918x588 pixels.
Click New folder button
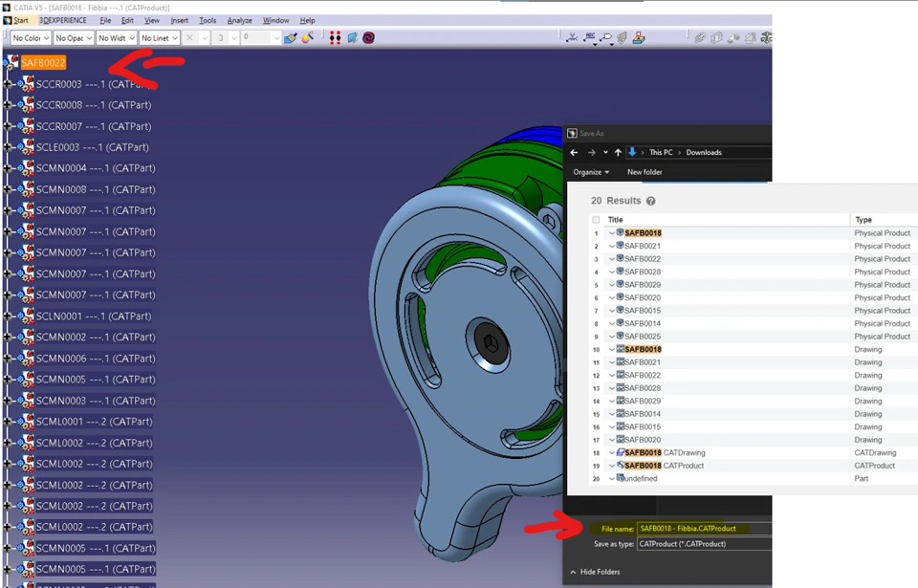pos(645,172)
